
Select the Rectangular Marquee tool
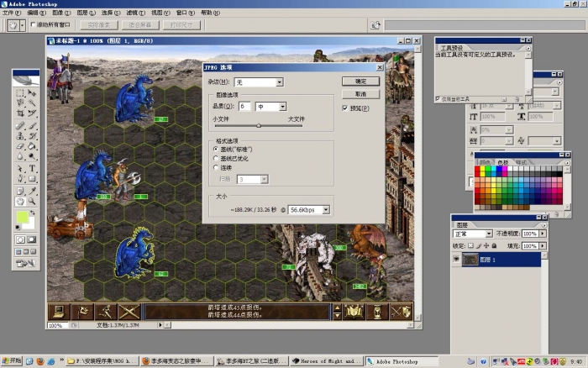coord(20,92)
